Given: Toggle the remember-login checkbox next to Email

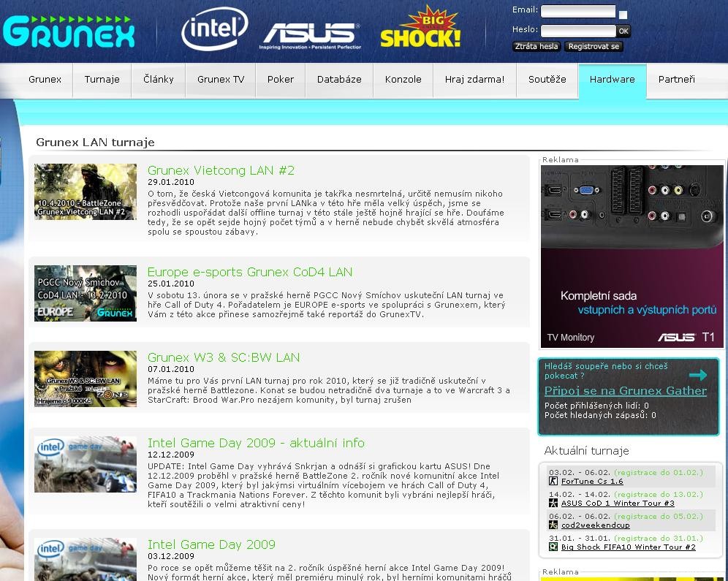Looking at the screenshot, I should [623, 15].
